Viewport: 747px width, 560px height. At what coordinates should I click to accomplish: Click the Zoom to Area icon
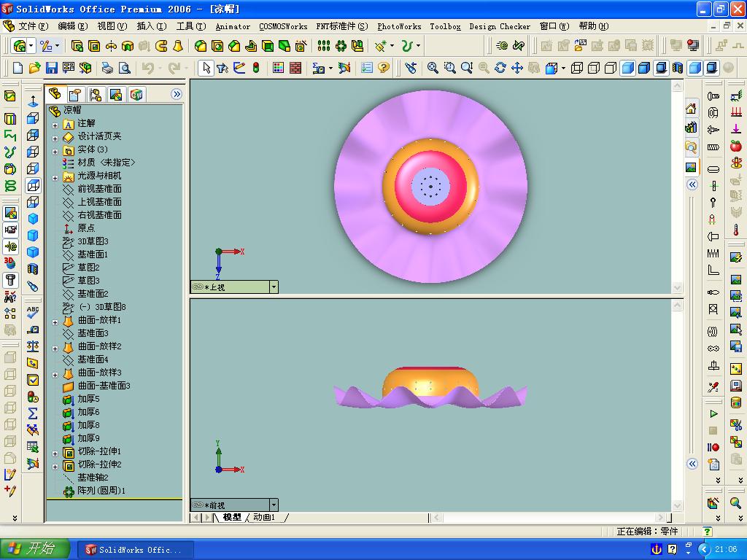point(449,68)
